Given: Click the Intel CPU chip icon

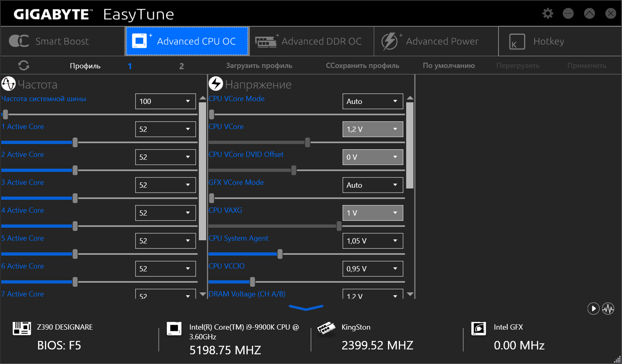Looking at the screenshot, I should pos(174,328).
